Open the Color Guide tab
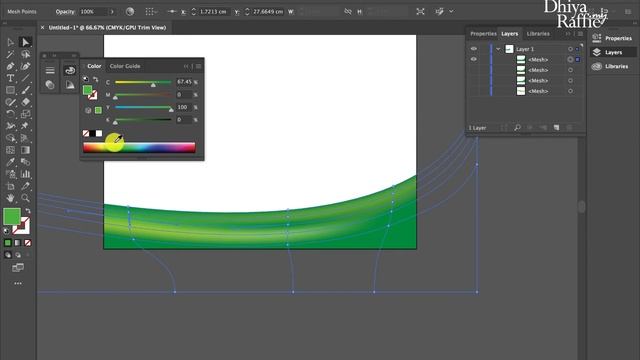 point(125,66)
